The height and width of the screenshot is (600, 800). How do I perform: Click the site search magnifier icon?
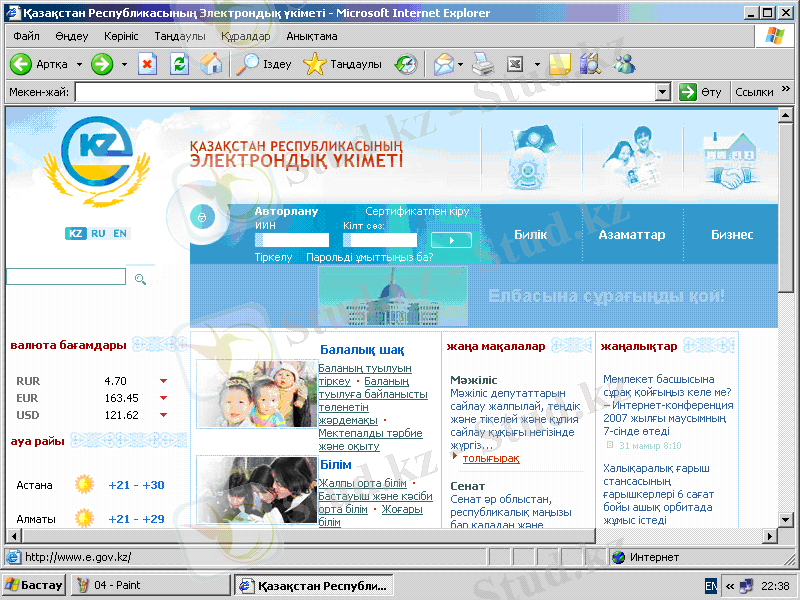(x=141, y=278)
